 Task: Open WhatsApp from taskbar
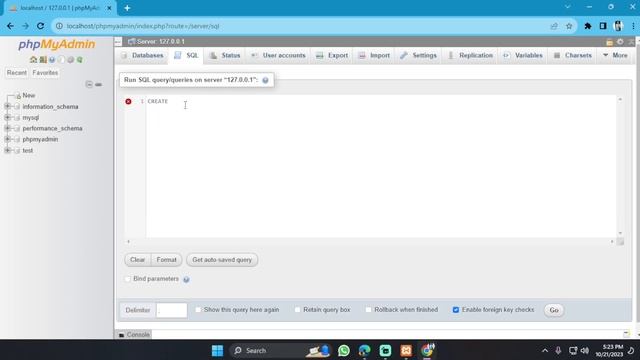click(x=344, y=351)
